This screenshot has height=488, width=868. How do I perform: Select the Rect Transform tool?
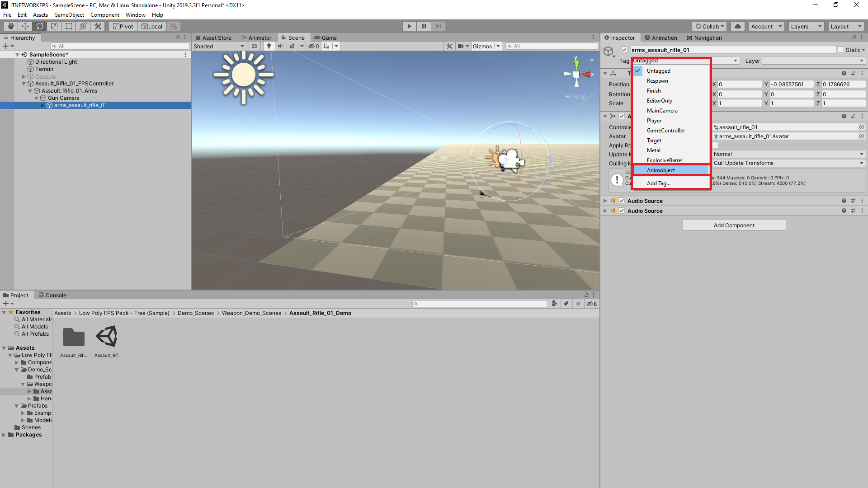pos(68,26)
